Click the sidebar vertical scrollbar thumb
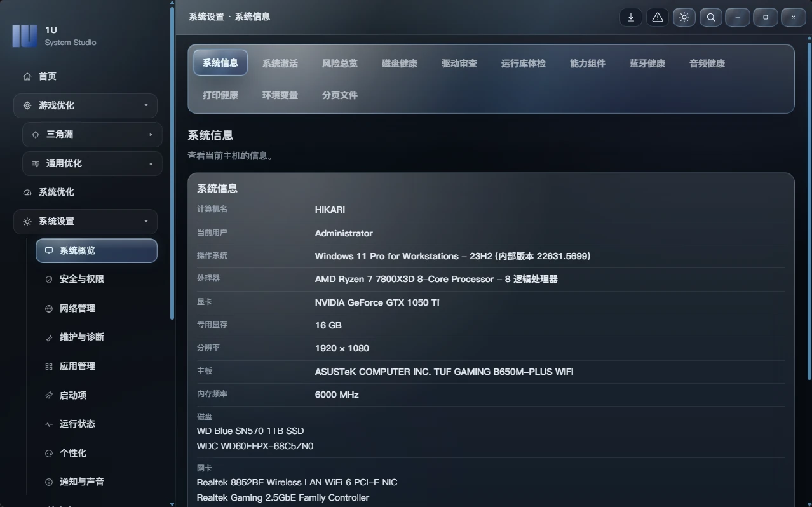812x507 pixels. pyautogui.click(x=172, y=163)
